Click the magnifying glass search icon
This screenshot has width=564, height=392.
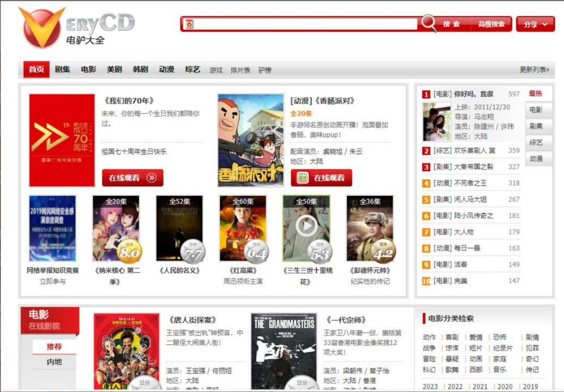(428, 23)
